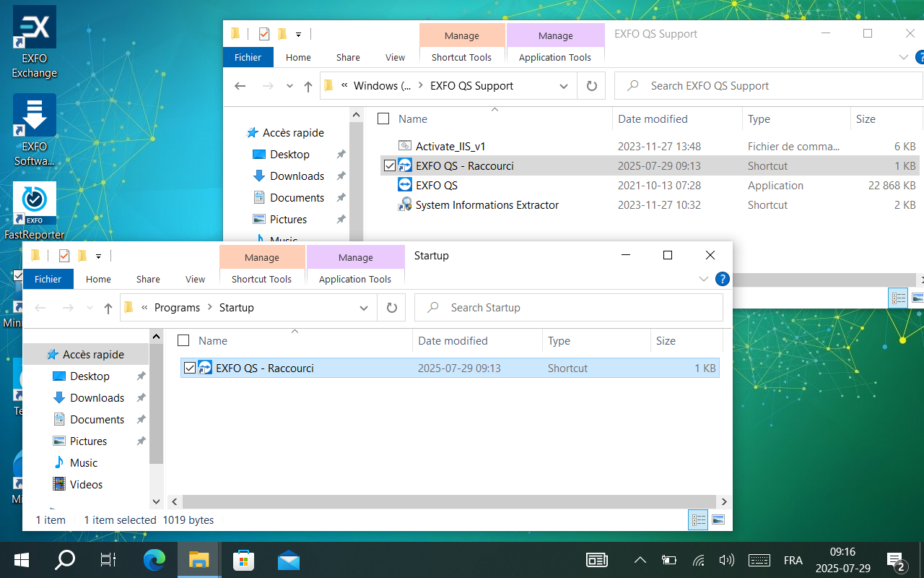924x578 pixels.
Task: Open recent locations dropdown in Startup window
Action: pos(90,308)
